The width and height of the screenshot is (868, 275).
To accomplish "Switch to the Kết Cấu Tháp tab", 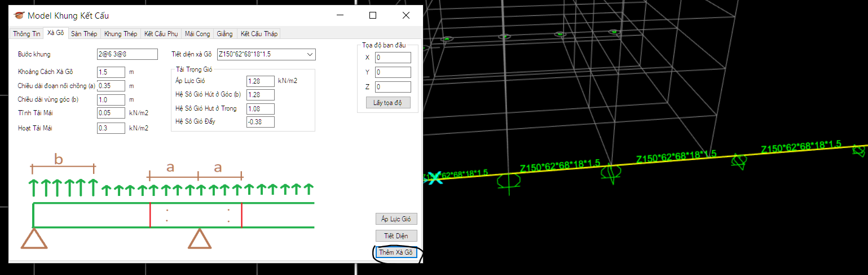I will [x=259, y=34].
